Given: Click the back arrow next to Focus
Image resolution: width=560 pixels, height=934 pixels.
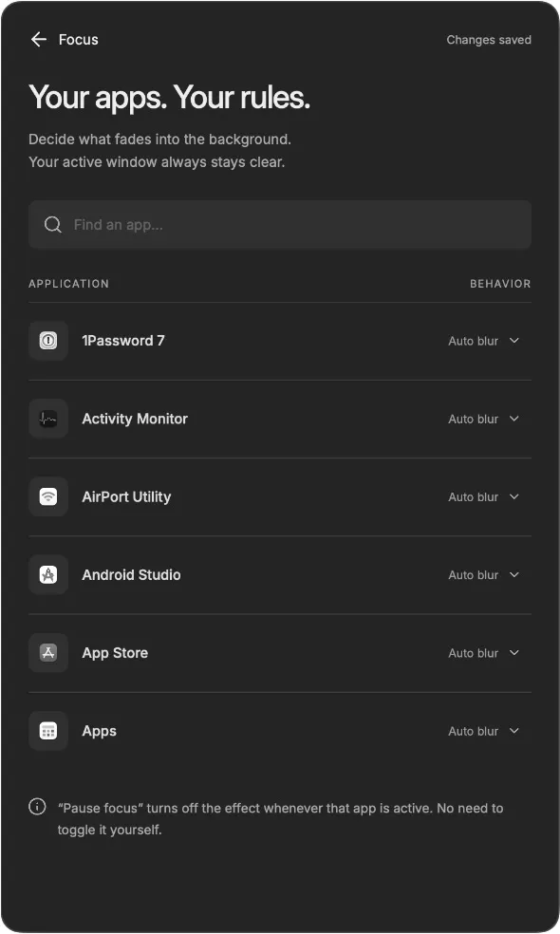Looking at the screenshot, I should [x=39, y=39].
